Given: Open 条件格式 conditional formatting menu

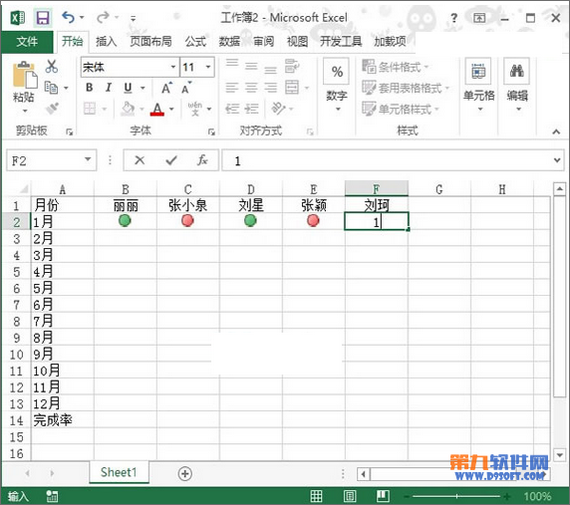Looking at the screenshot, I should click(x=396, y=67).
